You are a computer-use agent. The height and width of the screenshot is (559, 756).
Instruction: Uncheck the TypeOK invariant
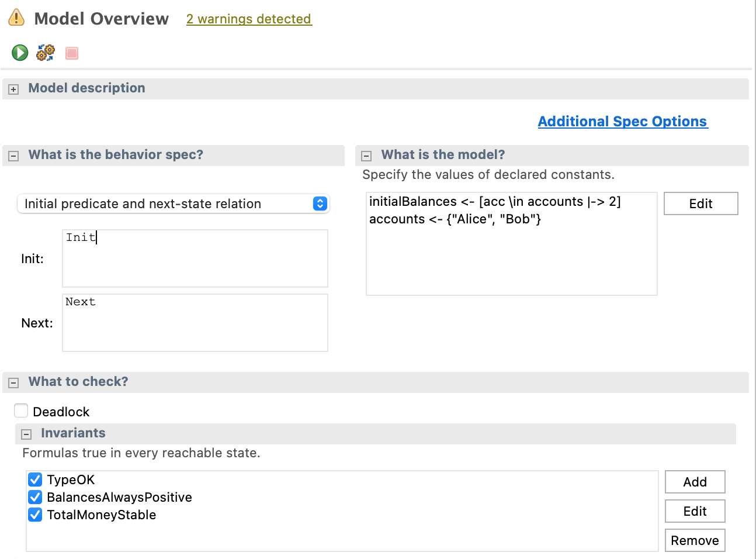[x=35, y=479]
